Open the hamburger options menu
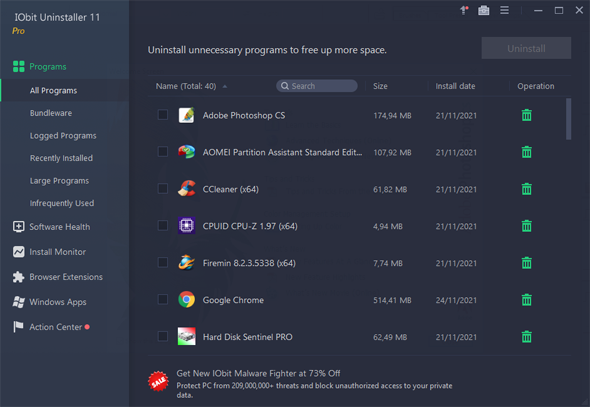Screen dimensions: 590x407 point(504,11)
